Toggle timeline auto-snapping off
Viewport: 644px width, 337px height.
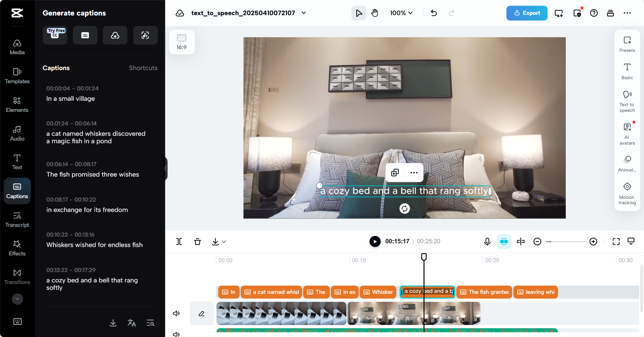click(504, 241)
